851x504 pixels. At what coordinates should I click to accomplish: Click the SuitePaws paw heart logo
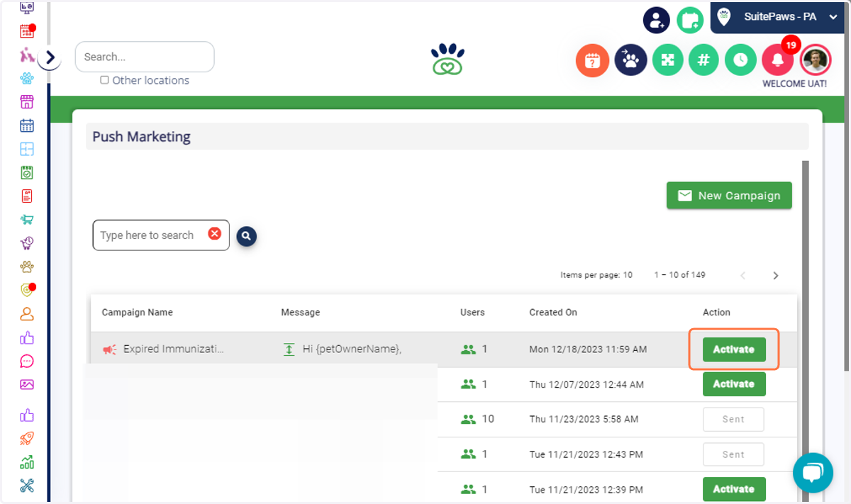click(447, 60)
